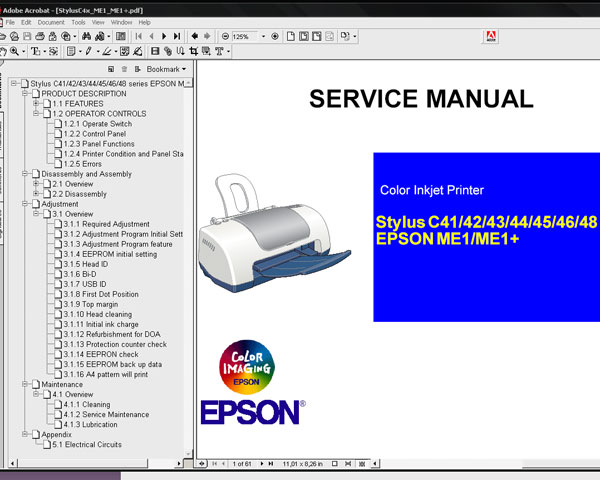Open the Tools menu
Screen dimensions: 600x480
[x=78, y=22]
